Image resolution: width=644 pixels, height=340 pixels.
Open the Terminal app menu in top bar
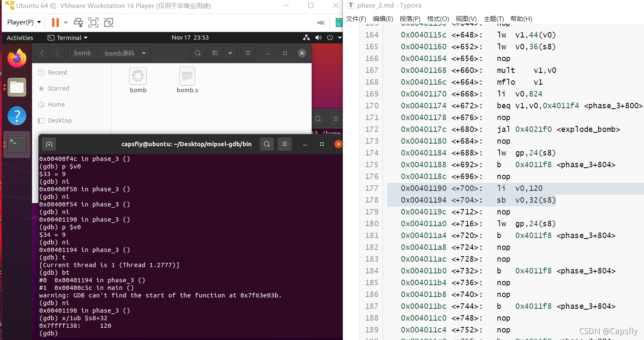tap(67, 37)
